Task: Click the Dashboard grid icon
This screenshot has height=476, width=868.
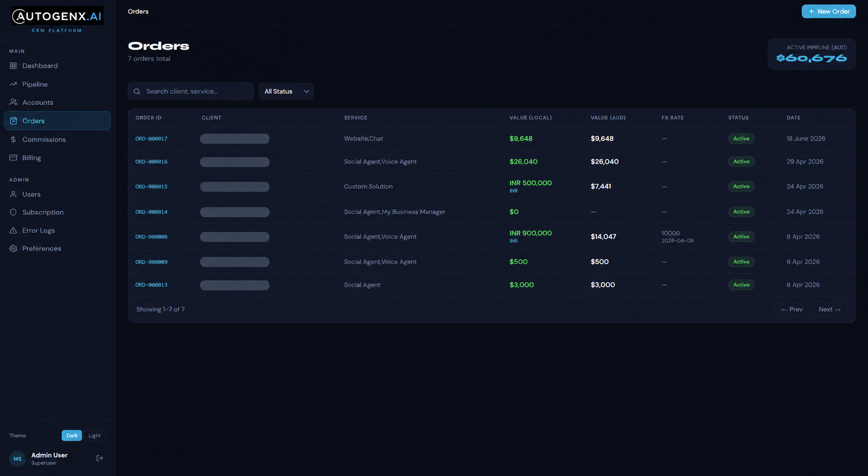Action: 13,66
